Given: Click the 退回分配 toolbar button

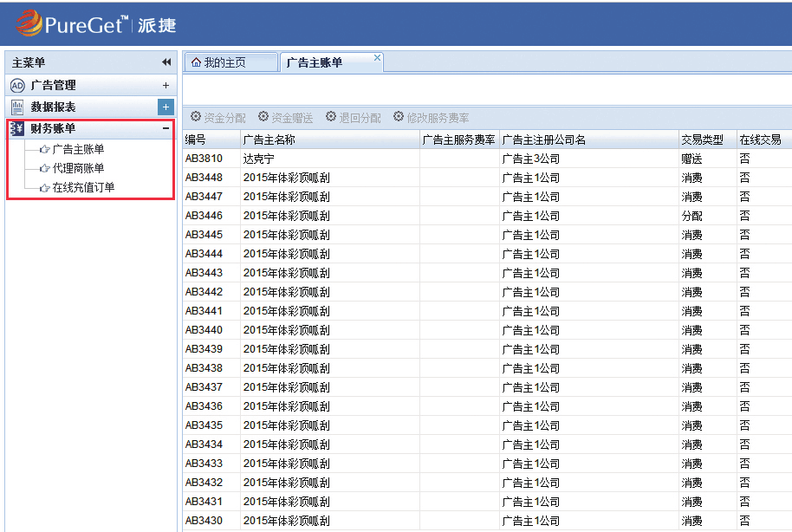Looking at the screenshot, I should [x=353, y=118].
